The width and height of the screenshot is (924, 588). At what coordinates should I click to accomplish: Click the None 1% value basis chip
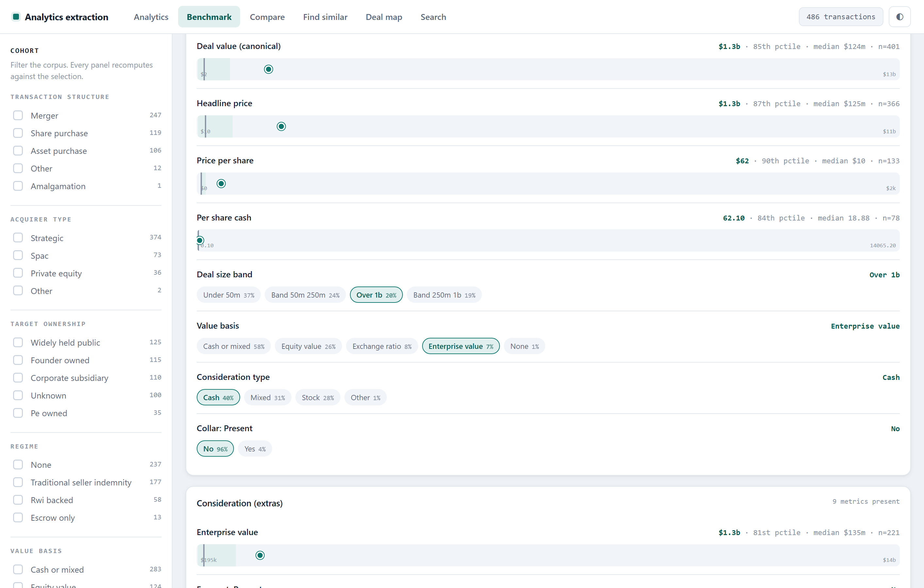point(524,346)
